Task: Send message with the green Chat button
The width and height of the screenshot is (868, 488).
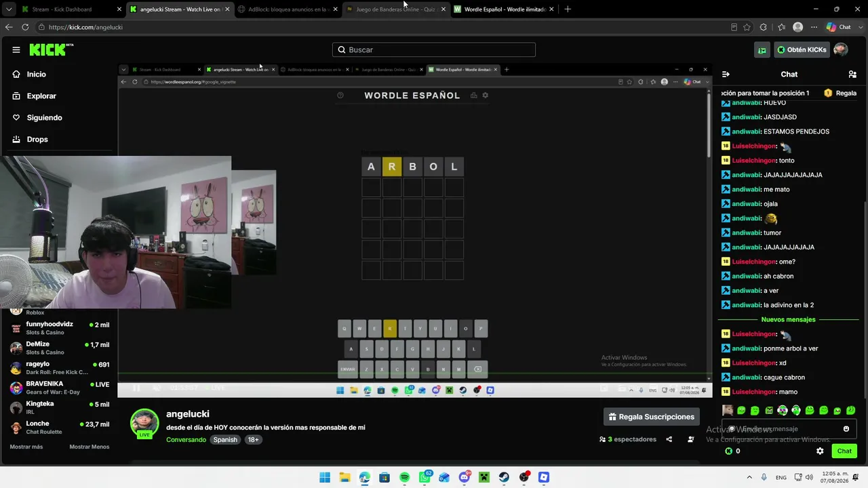Action: click(x=844, y=451)
